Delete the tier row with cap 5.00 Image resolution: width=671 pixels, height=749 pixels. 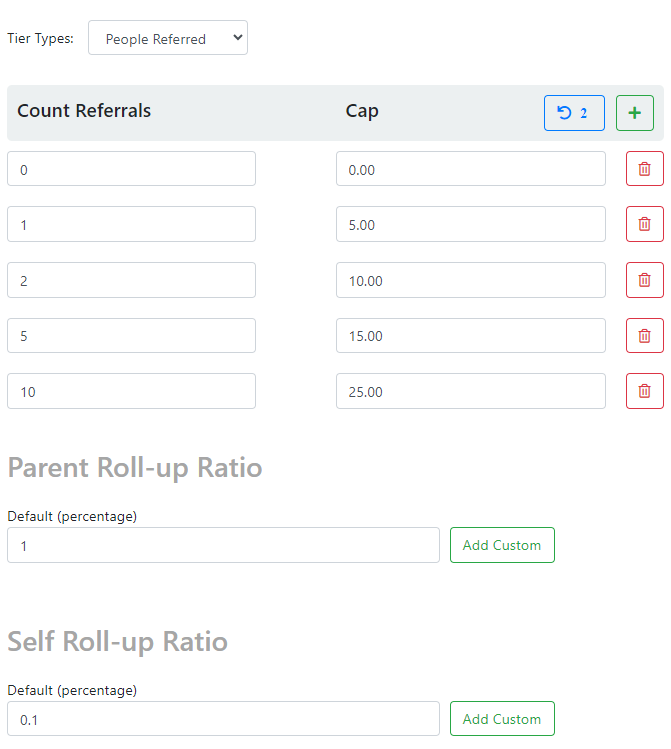point(644,224)
